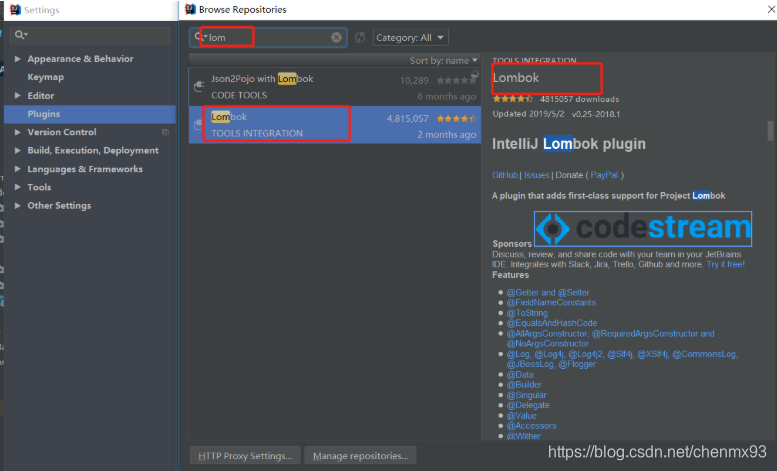Open the @Delegate feature link

tap(528, 405)
